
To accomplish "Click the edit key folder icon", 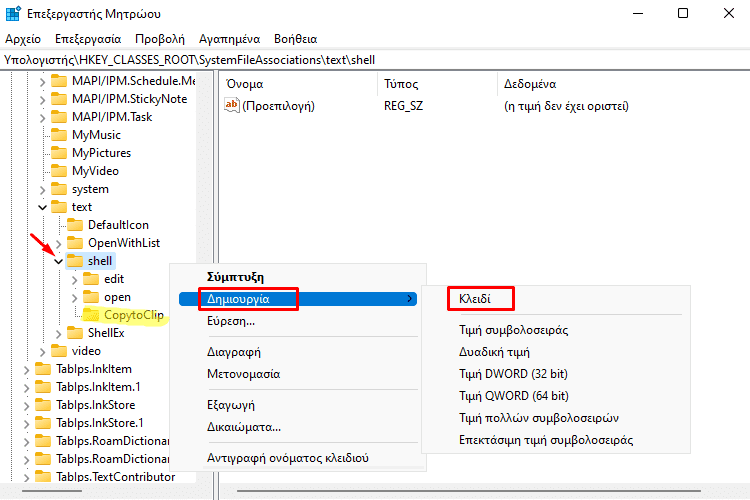I will 91,279.
